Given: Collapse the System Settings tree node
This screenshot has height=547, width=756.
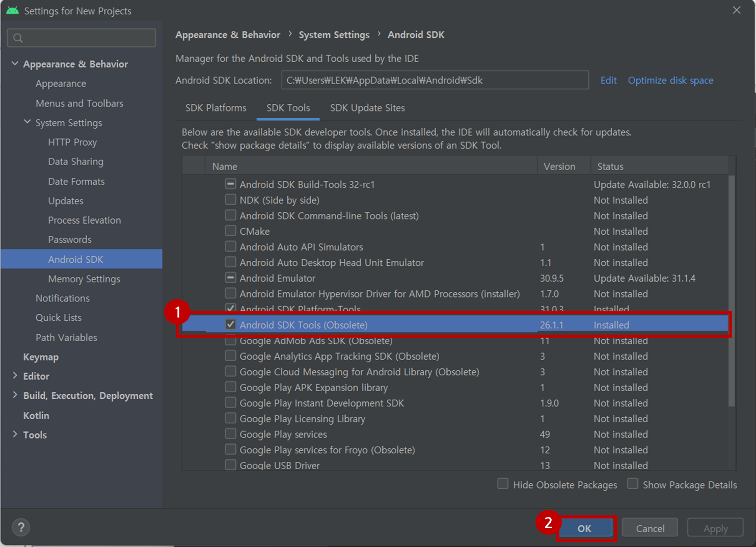Looking at the screenshot, I should coord(28,122).
